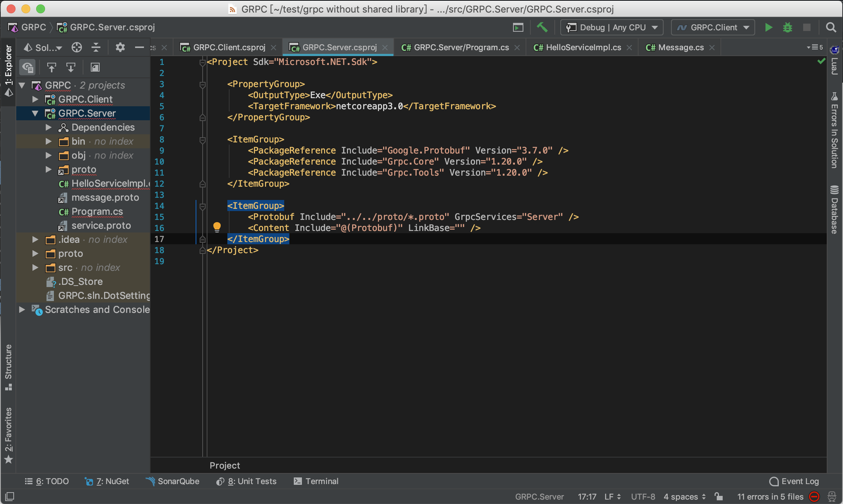The image size is (843, 504).
Task: Open GRPC.Client run configuration dropdown
Action: 713,27
